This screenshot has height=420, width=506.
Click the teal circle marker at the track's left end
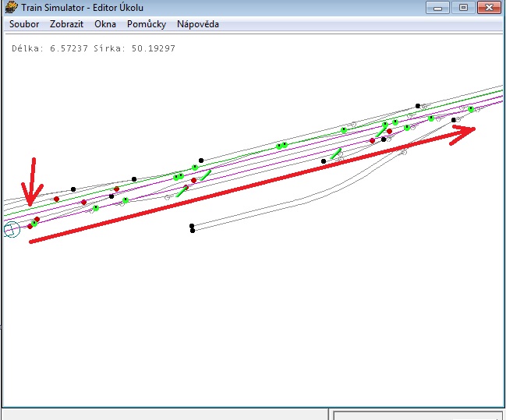point(12,230)
